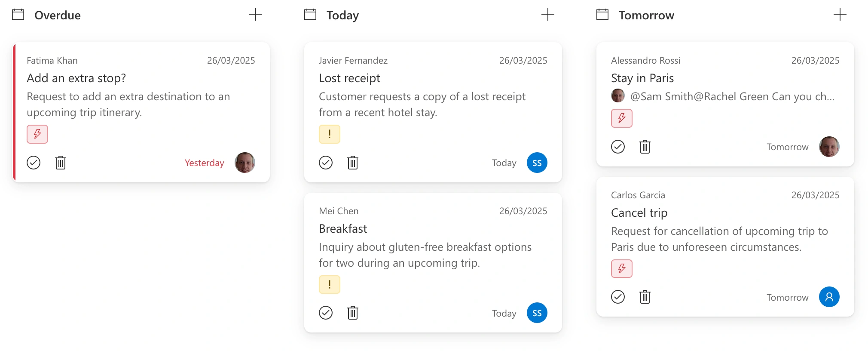868x351 pixels.
Task: Click the red 'Yesterday' due date label
Action: 205,163
